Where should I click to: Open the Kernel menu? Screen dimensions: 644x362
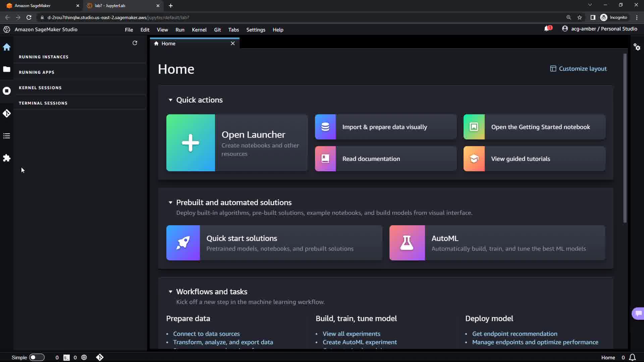(x=199, y=30)
